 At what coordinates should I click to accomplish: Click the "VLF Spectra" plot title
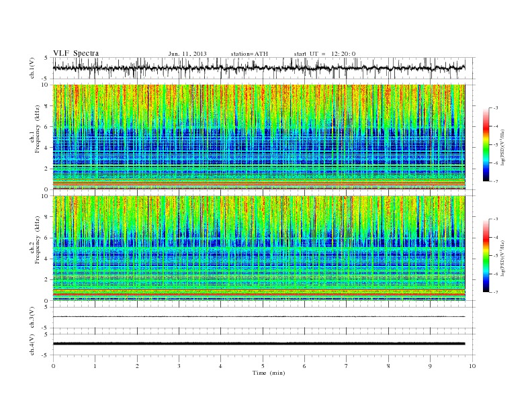point(76,53)
